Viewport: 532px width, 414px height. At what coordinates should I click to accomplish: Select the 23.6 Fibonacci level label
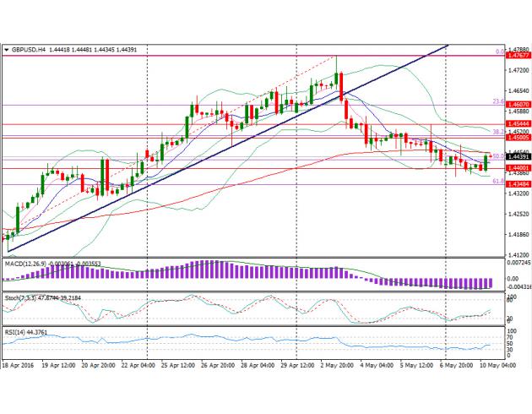point(498,101)
